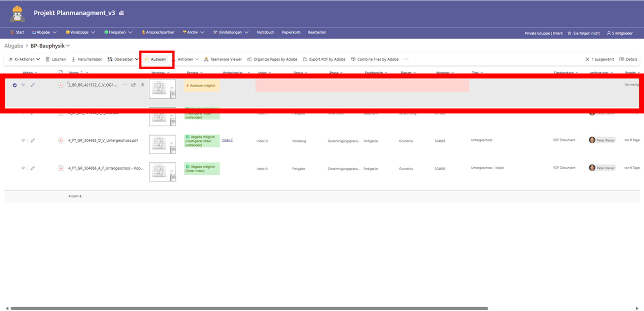This screenshot has width=644, height=311.
Task: Click pencil edit icon for 4_FT_GR_304686_A_F row
Action: tap(33, 168)
